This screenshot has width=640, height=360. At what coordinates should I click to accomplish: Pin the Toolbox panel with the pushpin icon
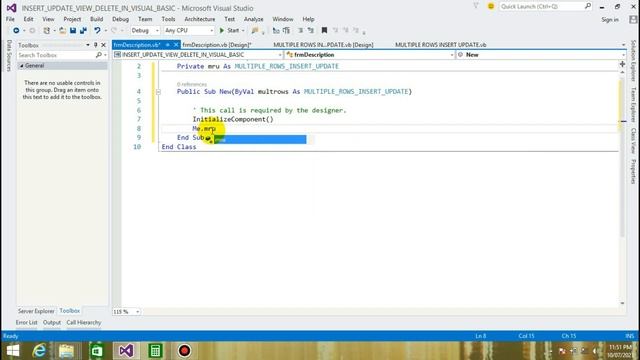96,45
